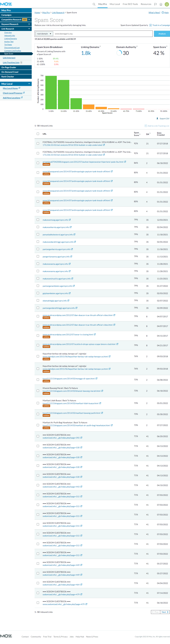Viewport: 170px width, 644px height.
Task: Click the Export CSV download icon
Action: [x=157, y=119]
